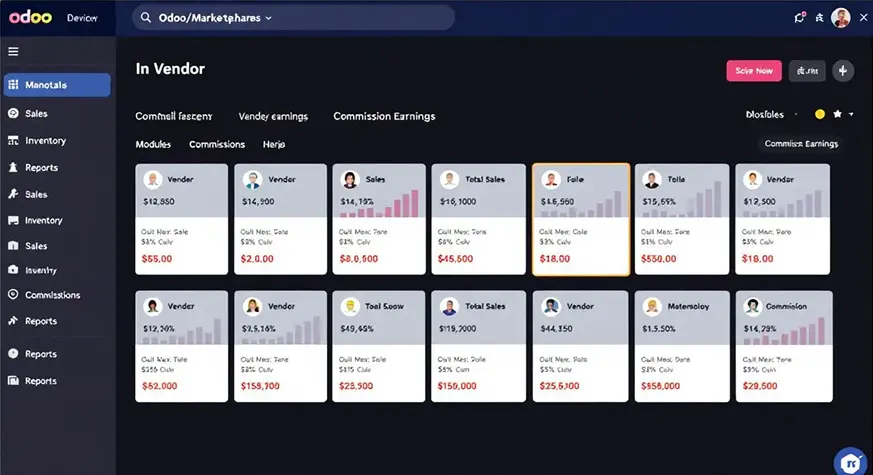Open the hamburger menu in the sidebar
Screen dimensions: 873x475
(x=13, y=52)
